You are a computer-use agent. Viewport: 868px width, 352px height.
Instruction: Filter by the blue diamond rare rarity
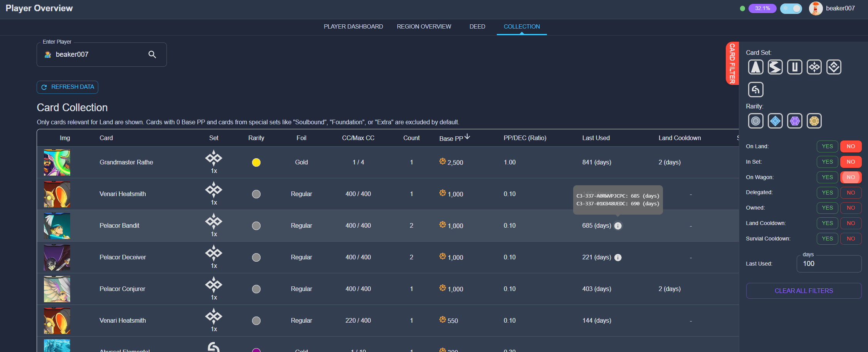tap(775, 121)
